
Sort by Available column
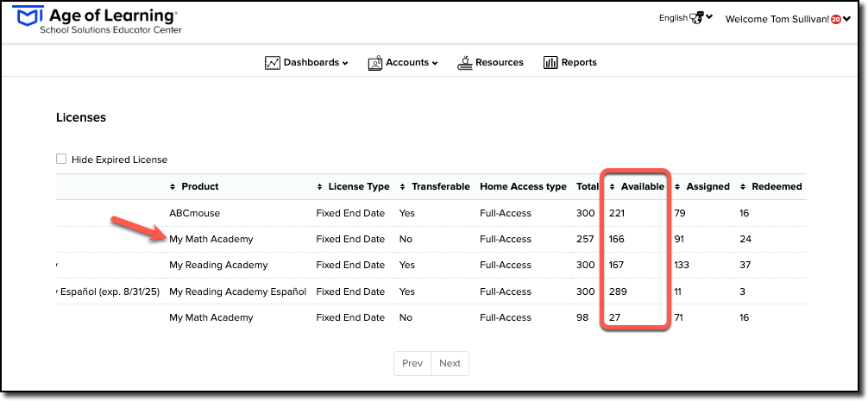[637, 186]
